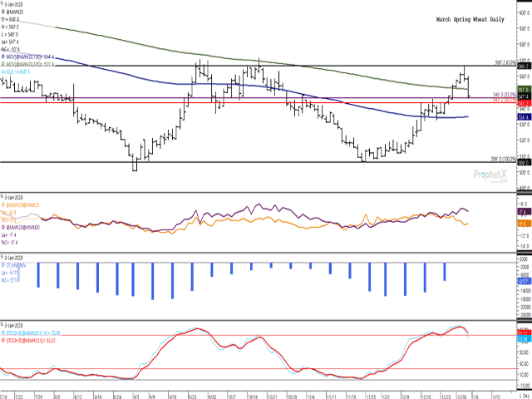Click the green diamond marker of the 200-day MOV legend
Screen dimensions: 532x399
3,64
